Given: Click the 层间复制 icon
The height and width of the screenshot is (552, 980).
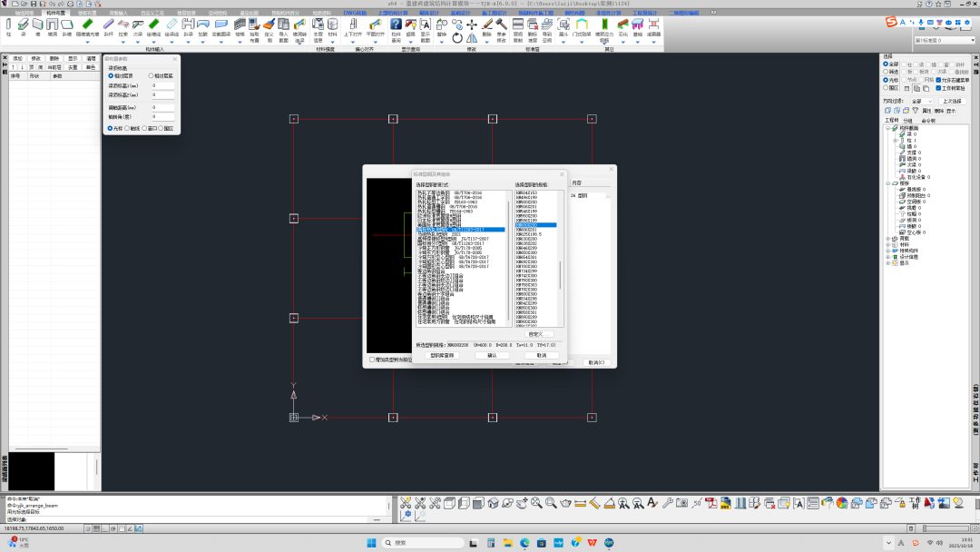Looking at the screenshot, I should 518,24.
